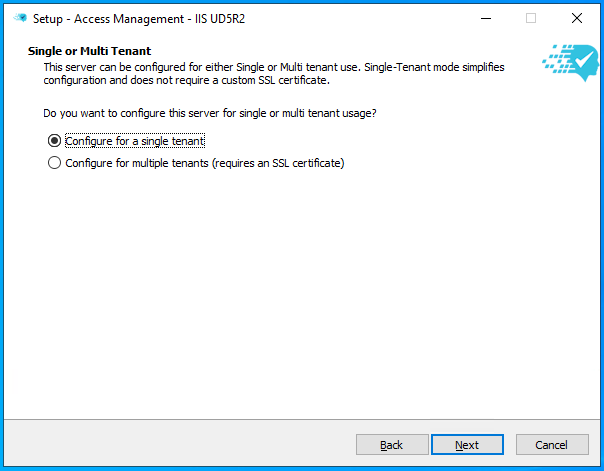Click the gray footer area left of Back

(x=180, y=445)
